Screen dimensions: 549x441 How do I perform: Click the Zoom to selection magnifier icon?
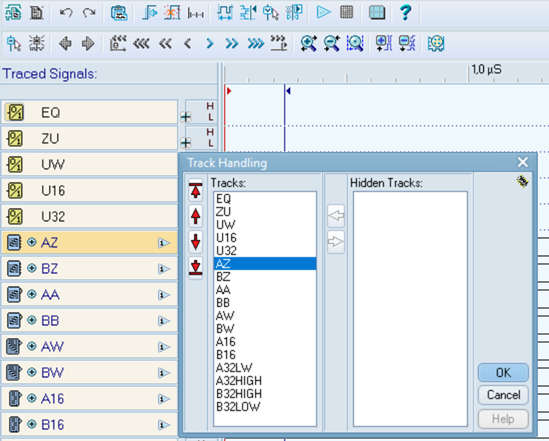point(355,43)
